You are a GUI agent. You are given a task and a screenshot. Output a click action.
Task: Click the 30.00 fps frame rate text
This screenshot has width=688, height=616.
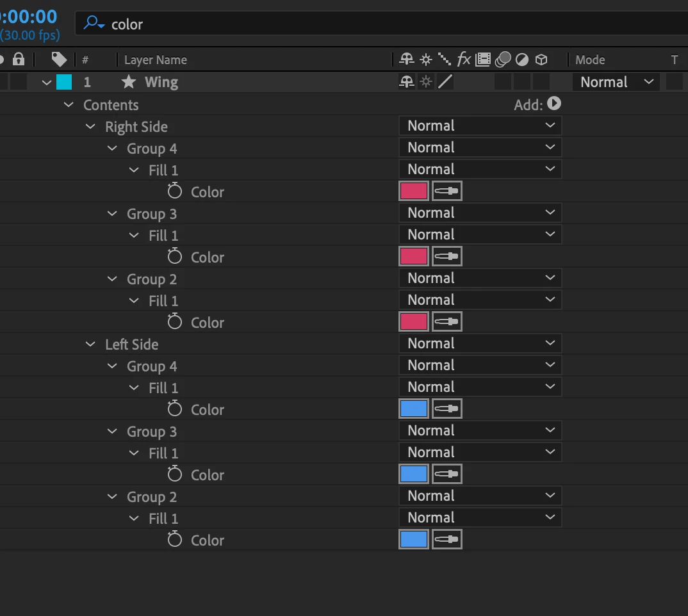coord(30,35)
